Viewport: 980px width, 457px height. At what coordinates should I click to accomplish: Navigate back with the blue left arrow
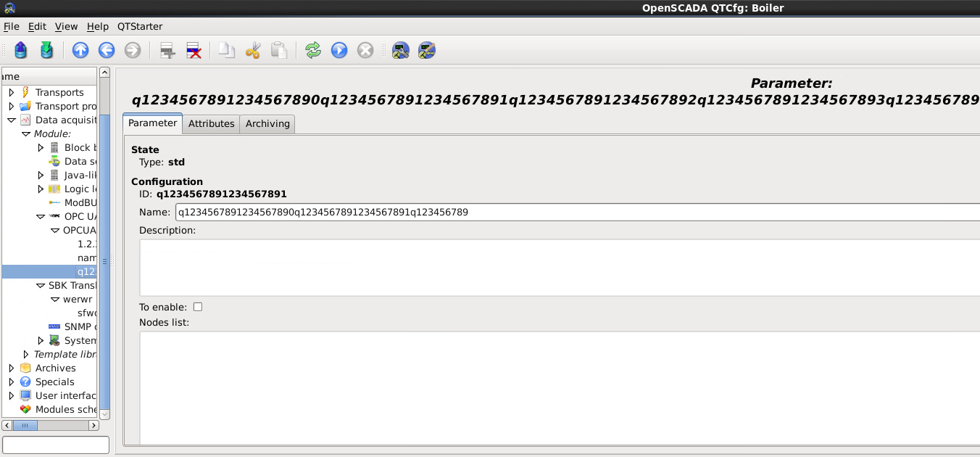(107, 50)
